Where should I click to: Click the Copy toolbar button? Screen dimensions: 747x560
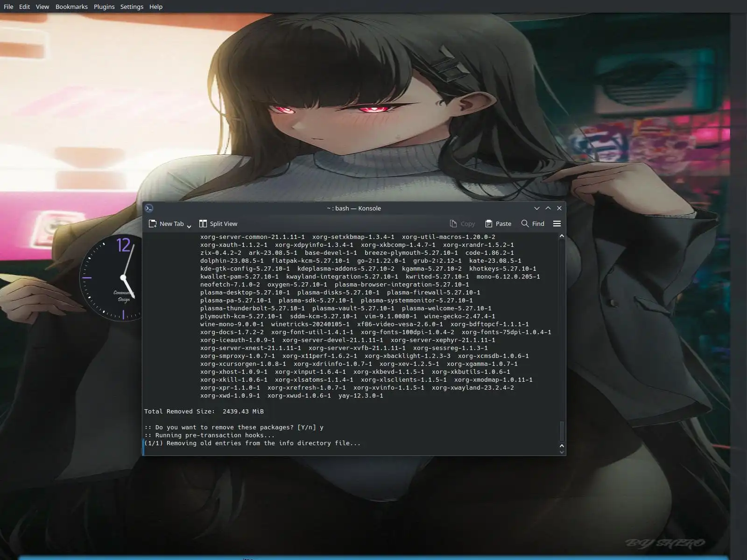[x=462, y=224]
